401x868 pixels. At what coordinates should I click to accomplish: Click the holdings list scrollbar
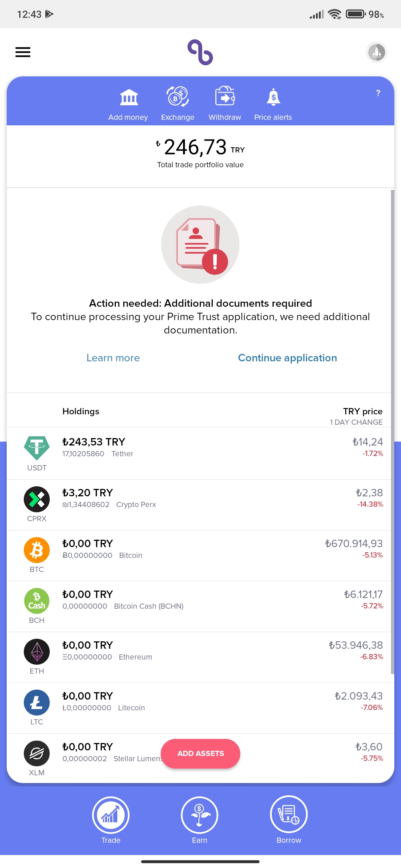[x=392, y=432]
